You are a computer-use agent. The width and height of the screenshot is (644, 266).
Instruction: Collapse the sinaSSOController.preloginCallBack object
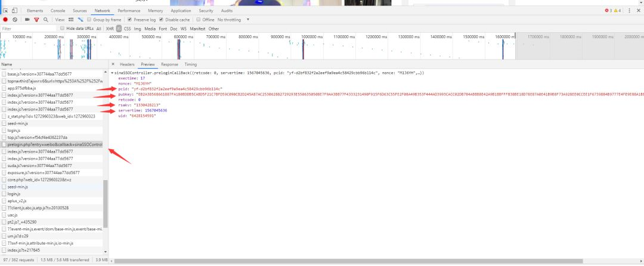click(113, 73)
